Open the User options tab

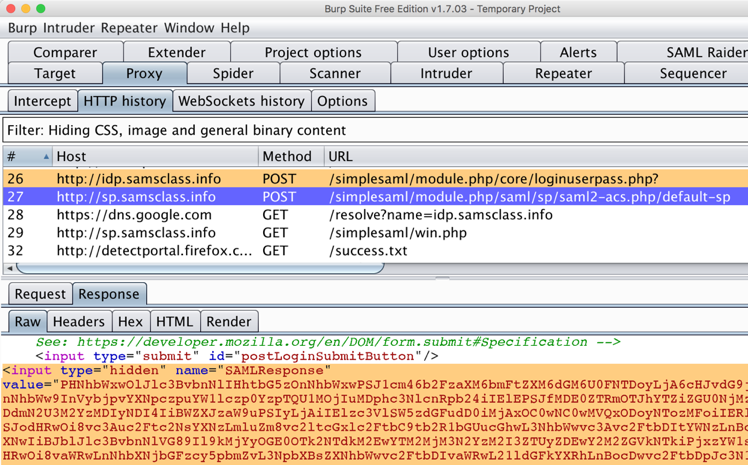(468, 52)
